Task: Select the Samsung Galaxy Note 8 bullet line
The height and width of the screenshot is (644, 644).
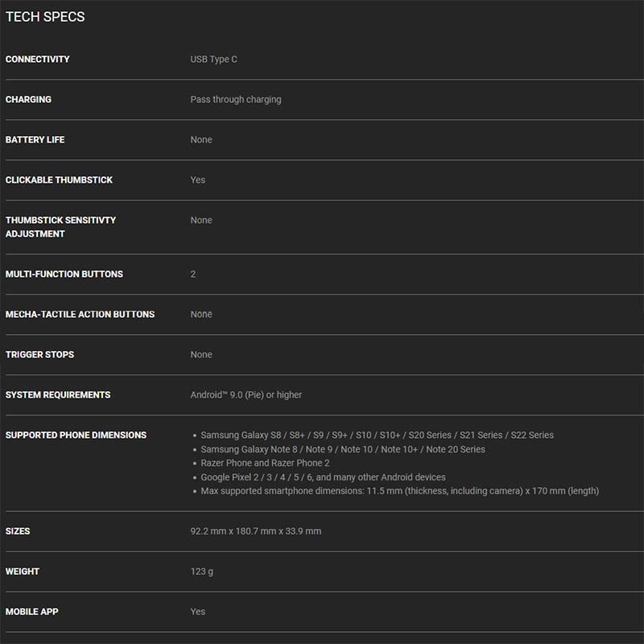Action: 343,449
